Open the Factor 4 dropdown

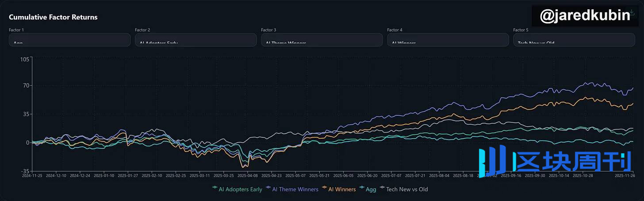coord(448,40)
